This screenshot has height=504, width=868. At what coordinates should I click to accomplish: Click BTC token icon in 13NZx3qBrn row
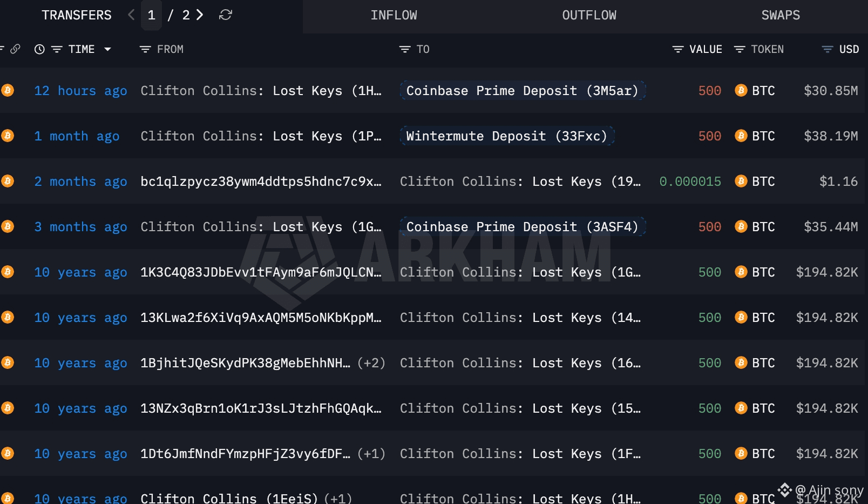click(741, 408)
